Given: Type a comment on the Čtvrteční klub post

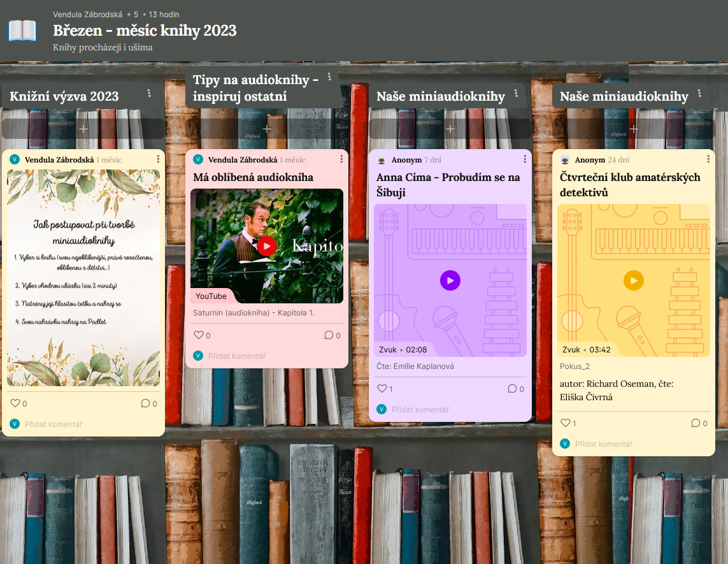Looking at the screenshot, I should coord(604,444).
